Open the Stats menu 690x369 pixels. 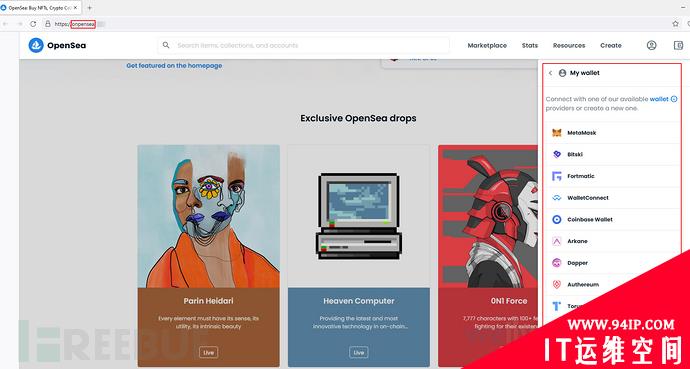[x=530, y=45]
